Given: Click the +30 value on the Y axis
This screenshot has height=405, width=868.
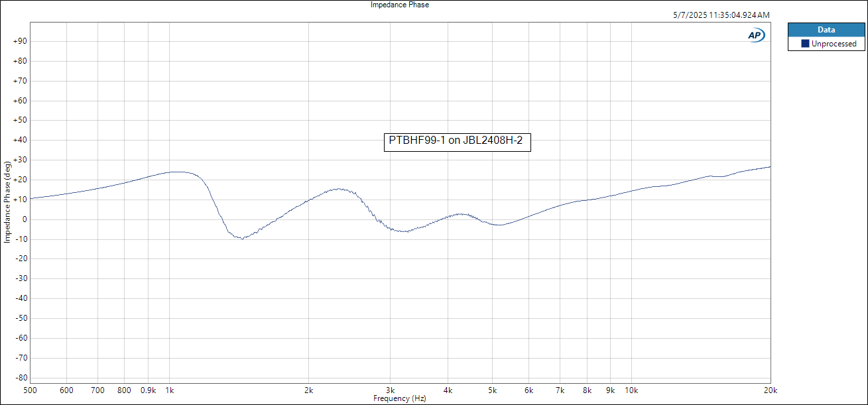Looking at the screenshot, I should [19, 160].
